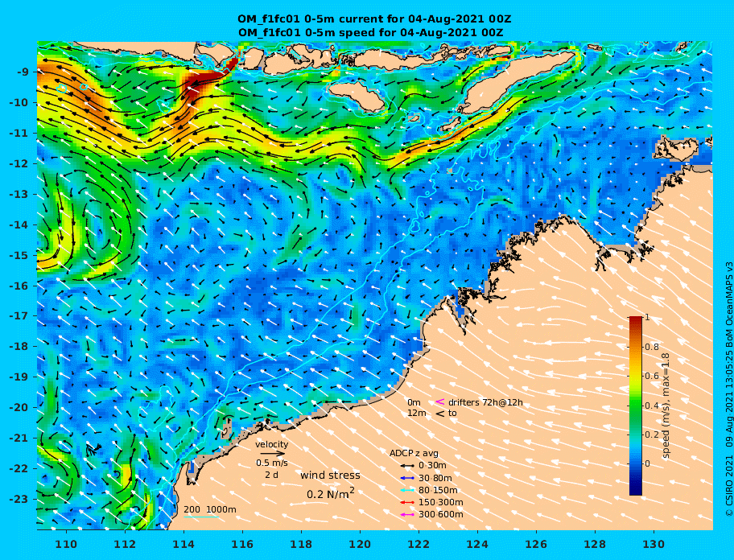Click the '0 30m' depth range label
Viewport: 734px width, 560px height.
point(432,466)
